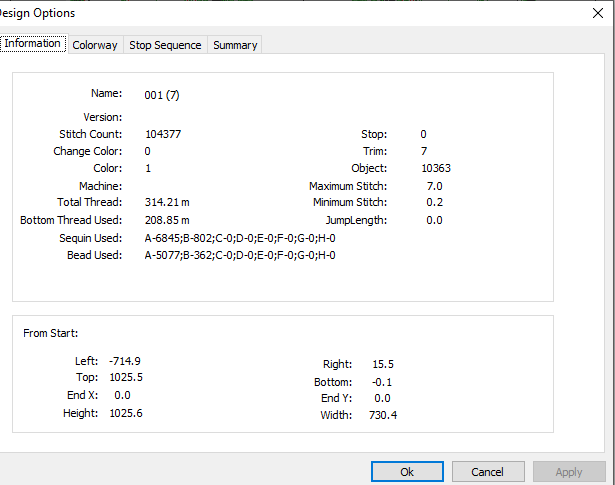615x485 pixels.
Task: Click the From Start label
Action: (x=51, y=333)
